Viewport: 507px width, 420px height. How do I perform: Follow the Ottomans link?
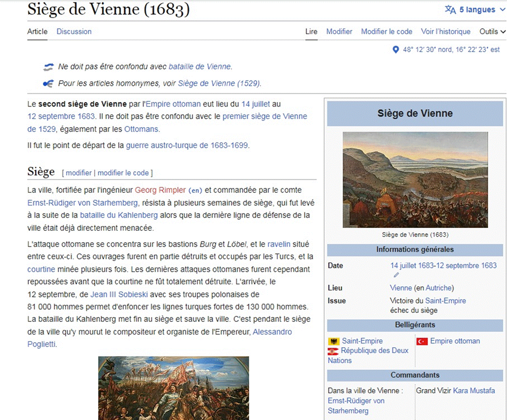point(141,129)
